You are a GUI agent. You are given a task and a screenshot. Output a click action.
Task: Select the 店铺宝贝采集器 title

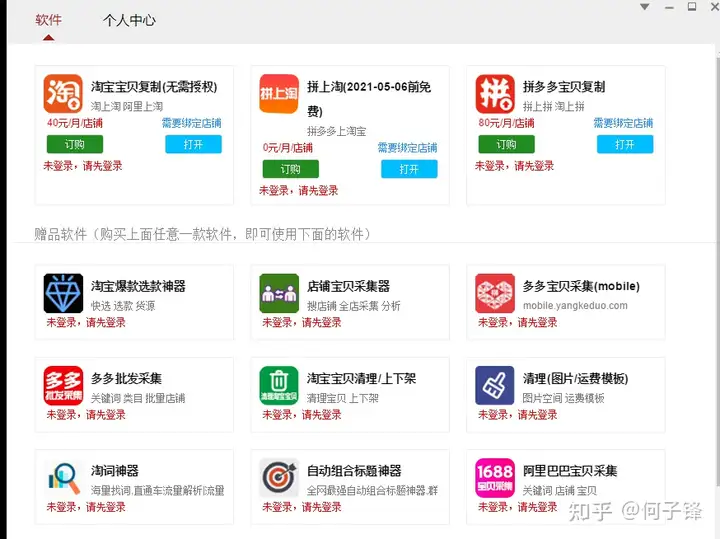[348, 286]
